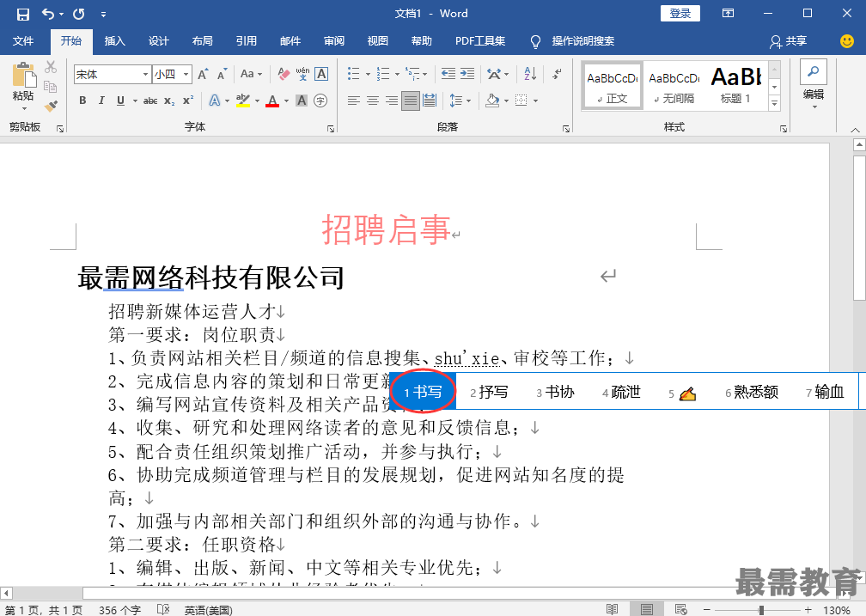
Task: Switch to the 设计 tab
Action: (158, 41)
